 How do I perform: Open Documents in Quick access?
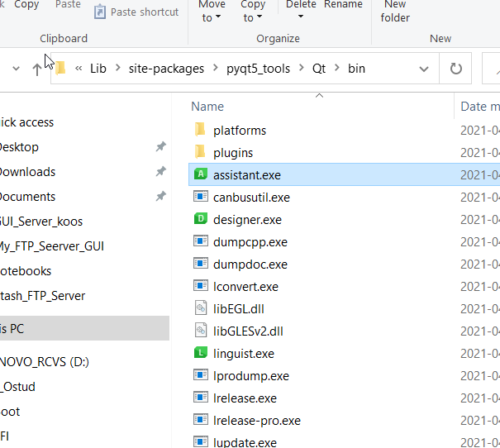(x=27, y=197)
